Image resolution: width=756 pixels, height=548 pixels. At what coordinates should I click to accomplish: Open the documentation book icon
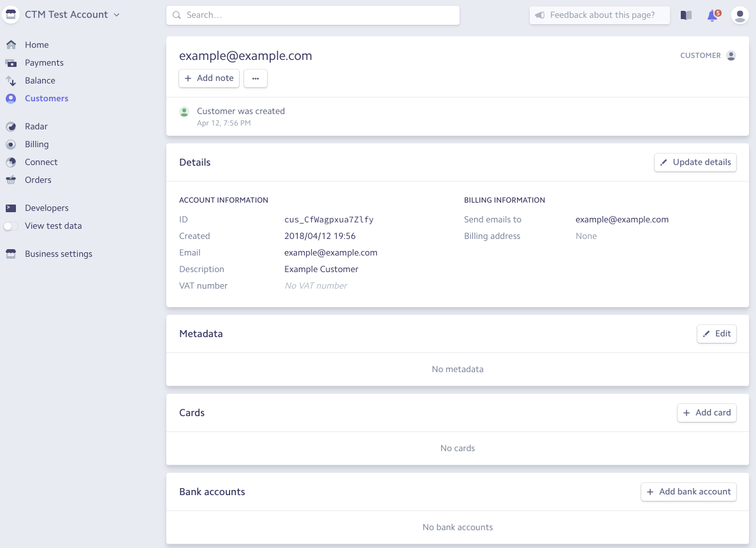pos(686,15)
